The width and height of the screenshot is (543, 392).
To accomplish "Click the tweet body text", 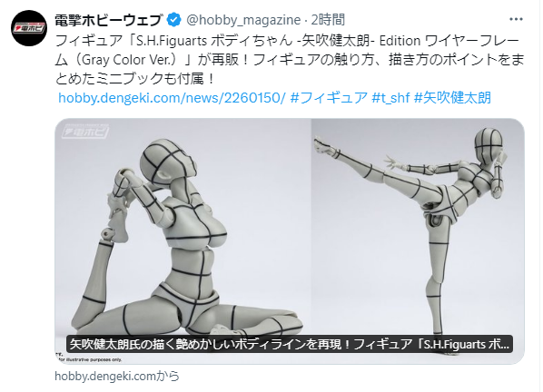I will (289, 60).
